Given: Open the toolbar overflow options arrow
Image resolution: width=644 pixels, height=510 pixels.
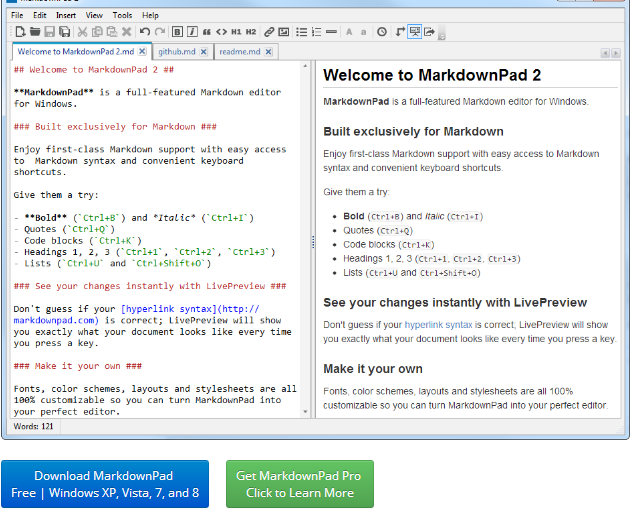Looking at the screenshot, I should pos(442,37).
